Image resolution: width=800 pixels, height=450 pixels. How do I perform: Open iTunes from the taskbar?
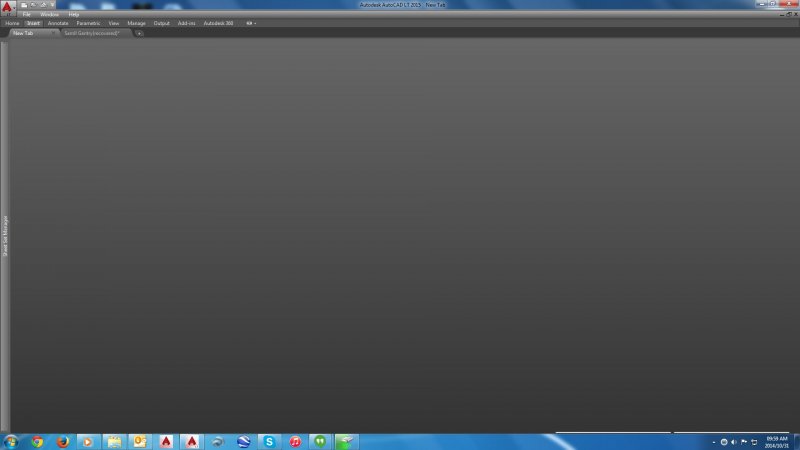tap(295, 442)
